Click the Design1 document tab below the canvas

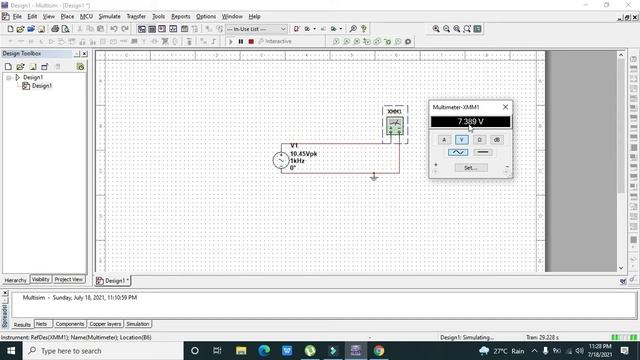[x=113, y=281]
